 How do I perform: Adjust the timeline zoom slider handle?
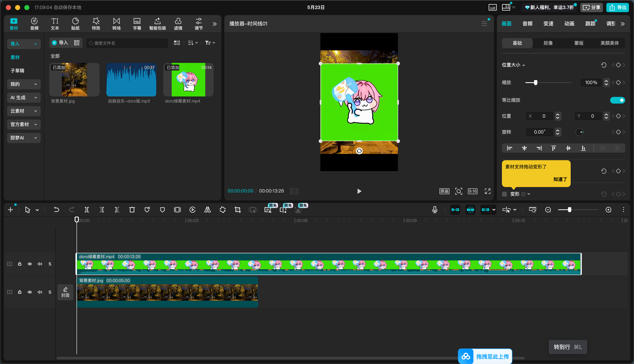pyautogui.click(x=569, y=210)
